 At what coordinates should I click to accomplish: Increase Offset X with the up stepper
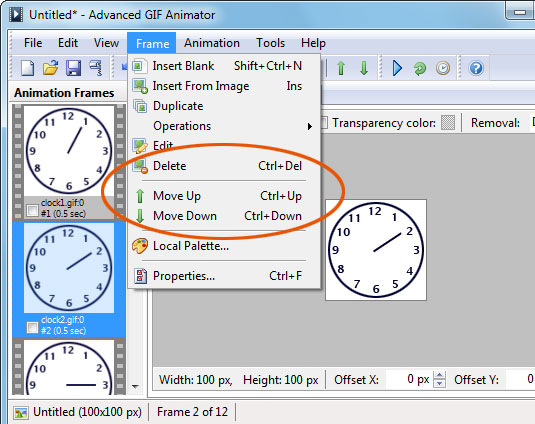point(439,376)
